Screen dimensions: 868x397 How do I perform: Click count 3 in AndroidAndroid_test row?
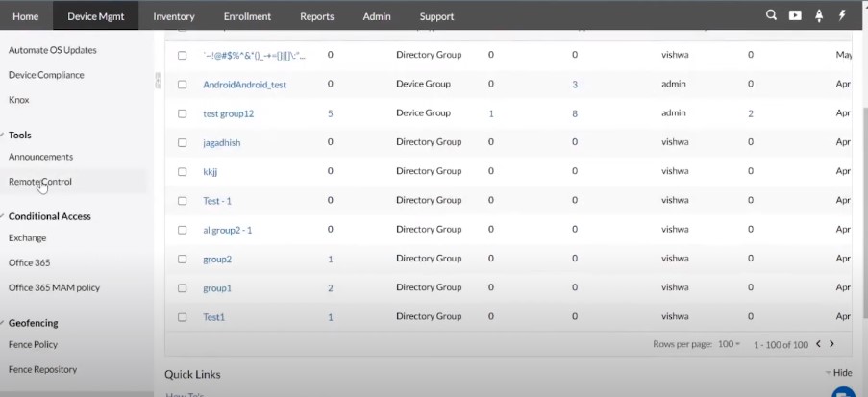(575, 85)
